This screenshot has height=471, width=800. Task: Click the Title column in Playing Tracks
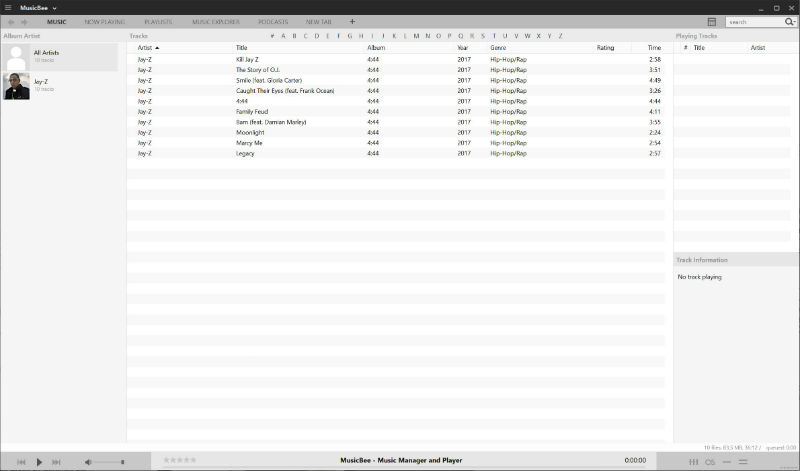coord(699,47)
